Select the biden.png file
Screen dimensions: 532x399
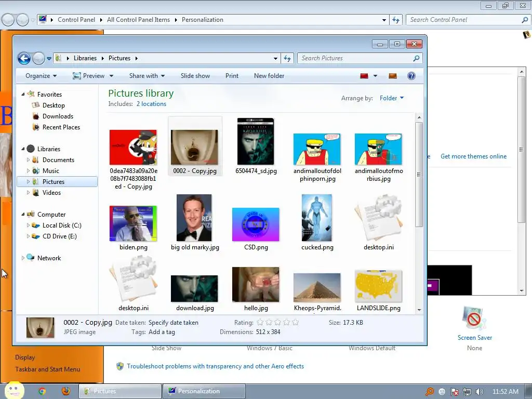point(134,228)
